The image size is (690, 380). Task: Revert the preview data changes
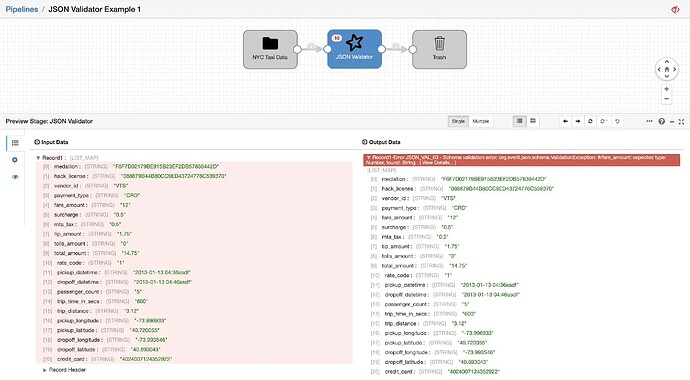(x=617, y=121)
